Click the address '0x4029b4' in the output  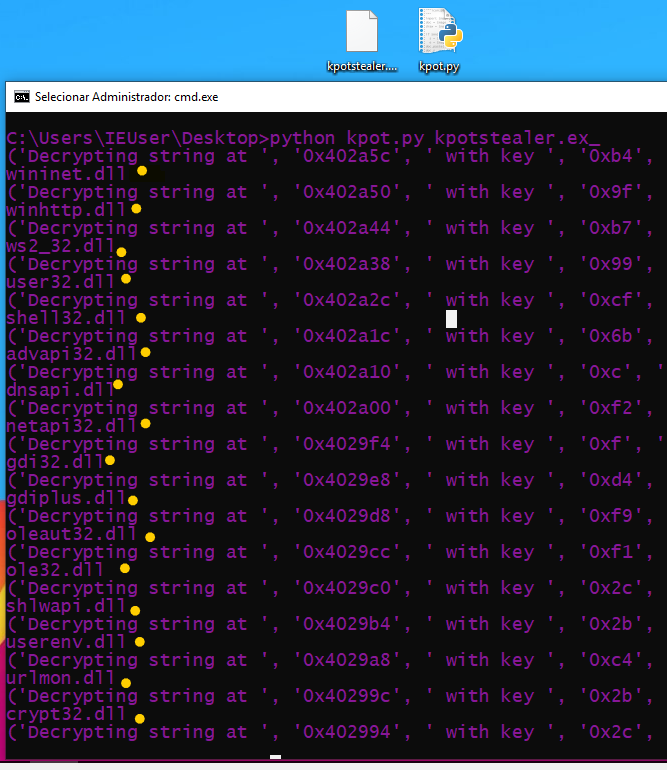point(347,624)
